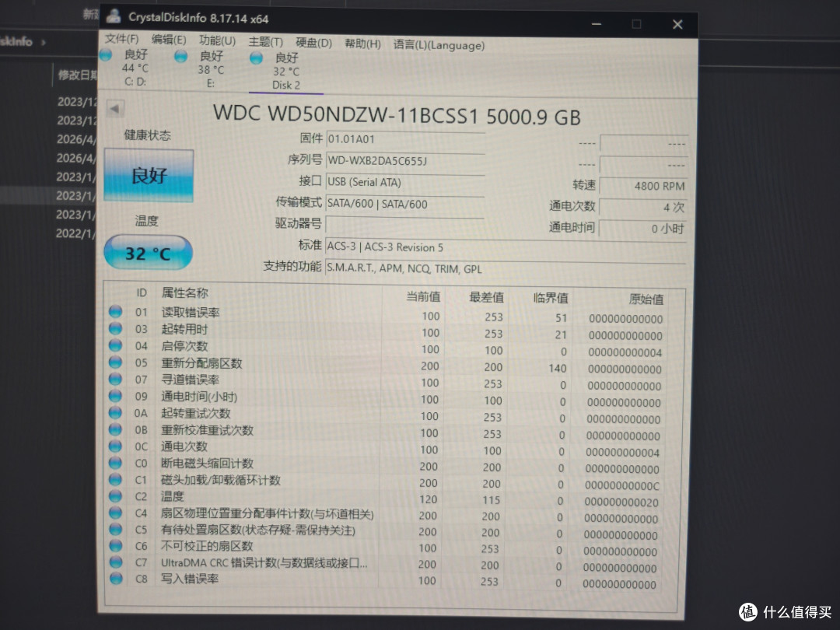Click the 临界值 column header

[551, 298]
